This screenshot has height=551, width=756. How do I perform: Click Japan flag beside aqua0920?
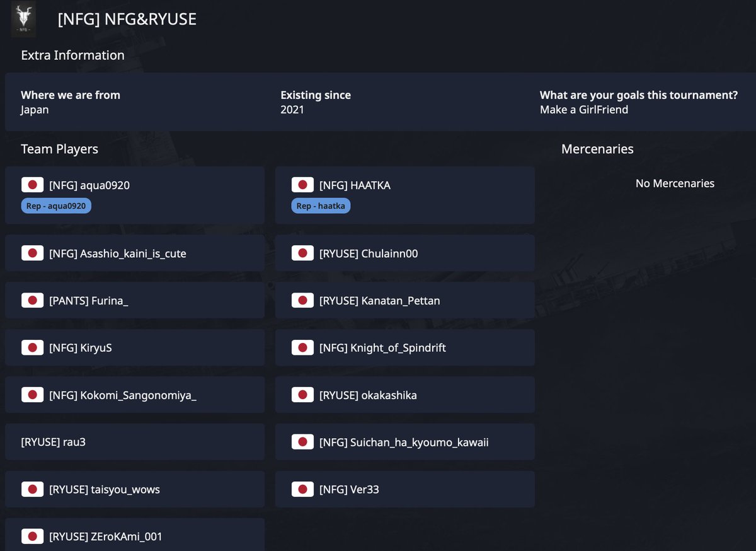(32, 185)
